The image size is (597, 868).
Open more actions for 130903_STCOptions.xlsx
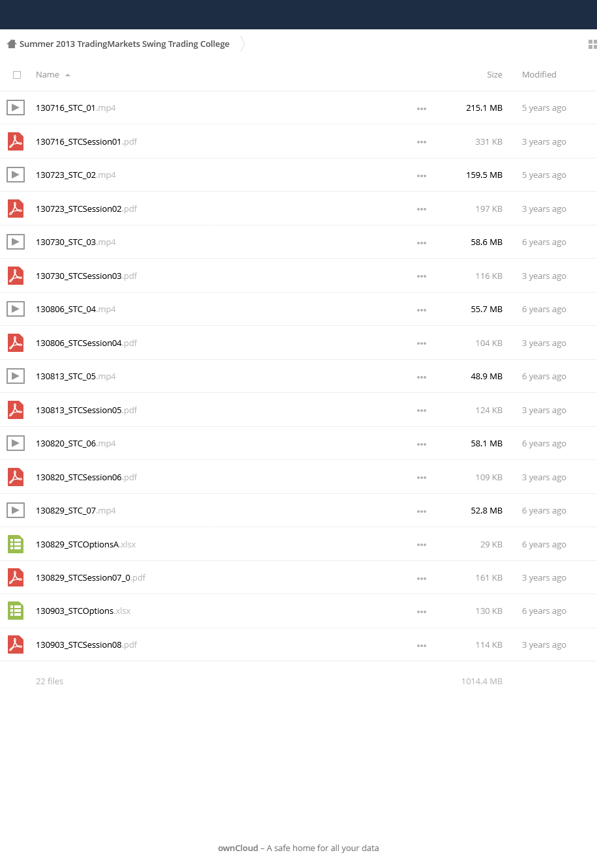(422, 612)
